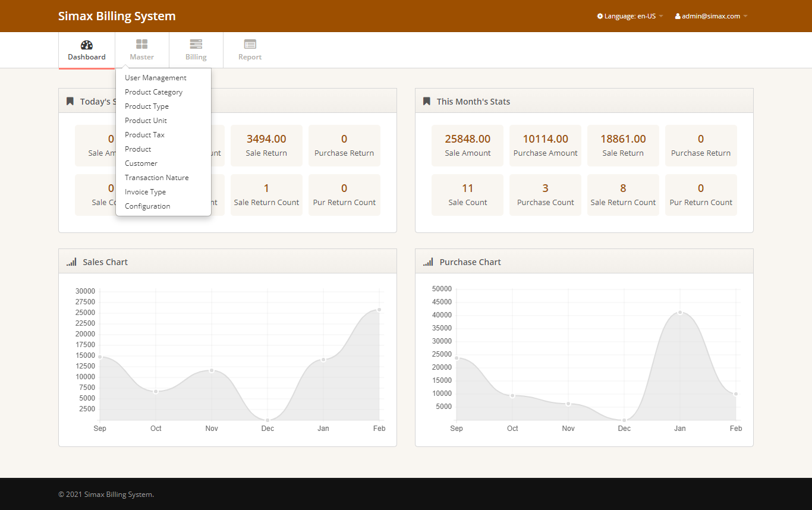Click the Dashboard speedometer icon
Viewport: 812px width, 510px height.
click(x=87, y=45)
